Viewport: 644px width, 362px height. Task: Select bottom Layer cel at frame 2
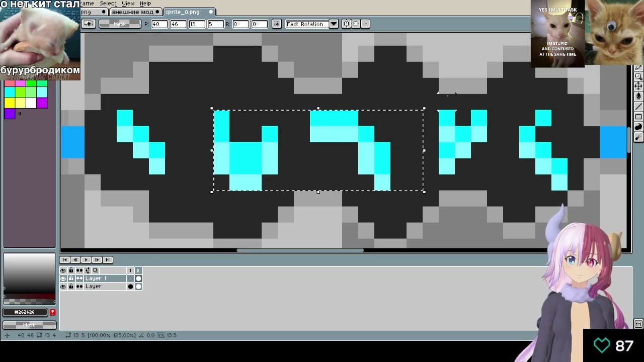138,287
